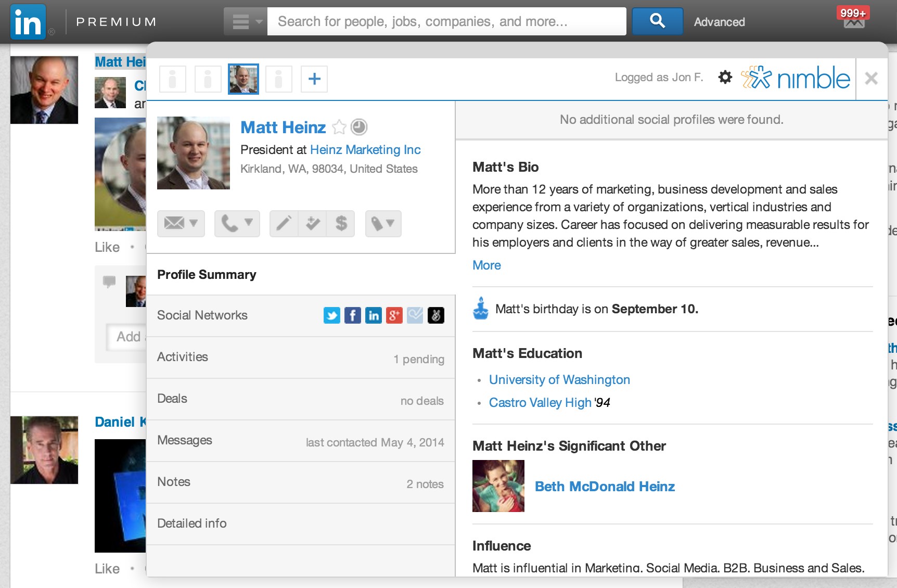This screenshot has width=897, height=588.
Task: Click 'no deals' status text
Action: coord(422,401)
